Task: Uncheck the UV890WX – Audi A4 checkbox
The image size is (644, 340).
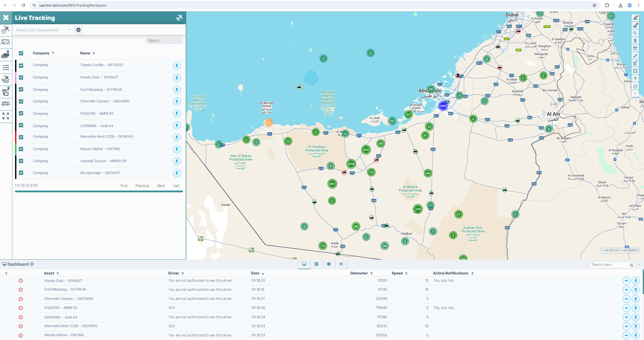Action: (x=21, y=125)
